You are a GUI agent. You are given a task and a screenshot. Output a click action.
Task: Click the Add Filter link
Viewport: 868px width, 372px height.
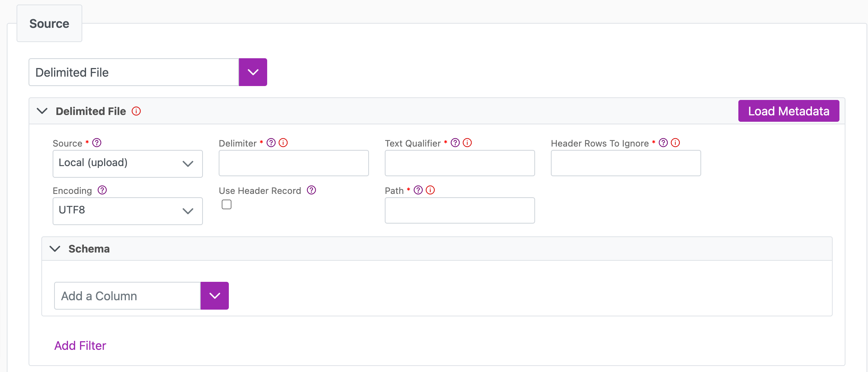pyautogui.click(x=80, y=346)
